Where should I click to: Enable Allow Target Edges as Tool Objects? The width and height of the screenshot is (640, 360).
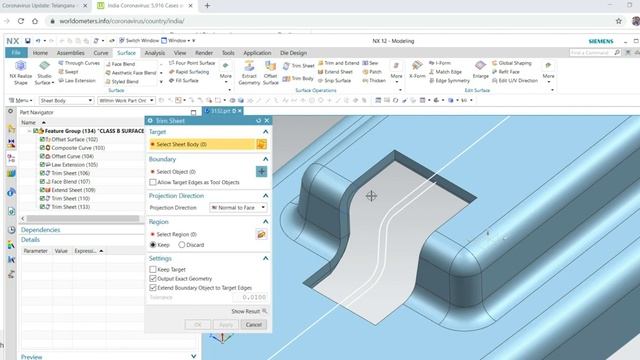pyautogui.click(x=153, y=182)
